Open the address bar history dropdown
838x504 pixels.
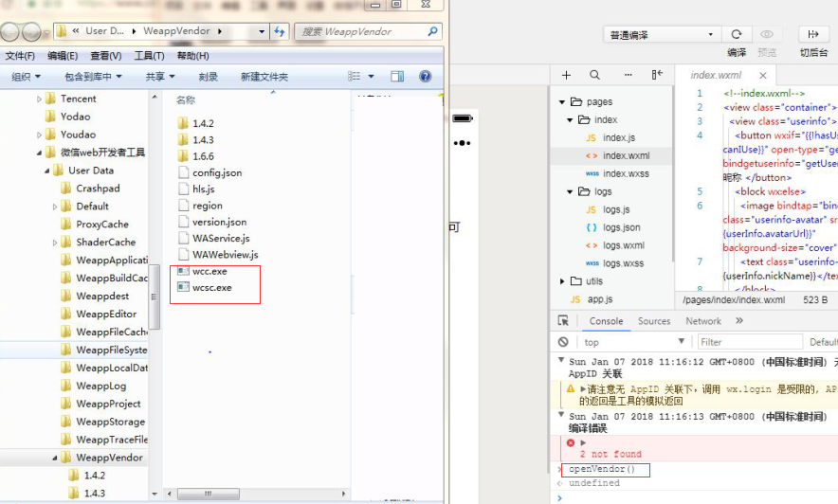pos(262,31)
